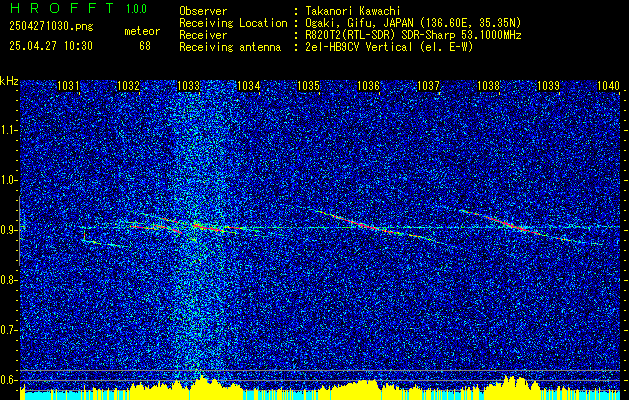Click time marker 1037
Viewport: 629px width, 400px height.
pos(428,85)
